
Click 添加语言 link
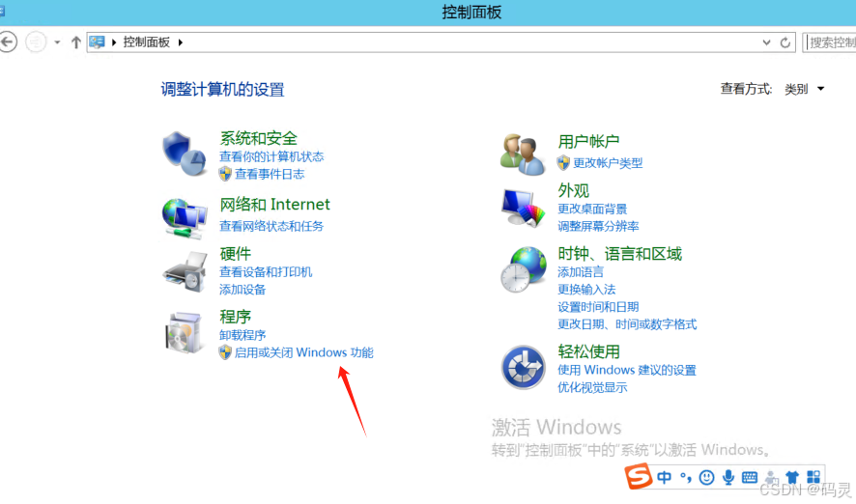581,271
